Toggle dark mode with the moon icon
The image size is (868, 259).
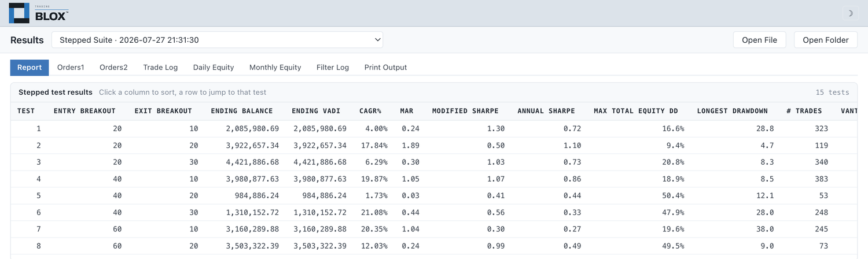pos(850,13)
